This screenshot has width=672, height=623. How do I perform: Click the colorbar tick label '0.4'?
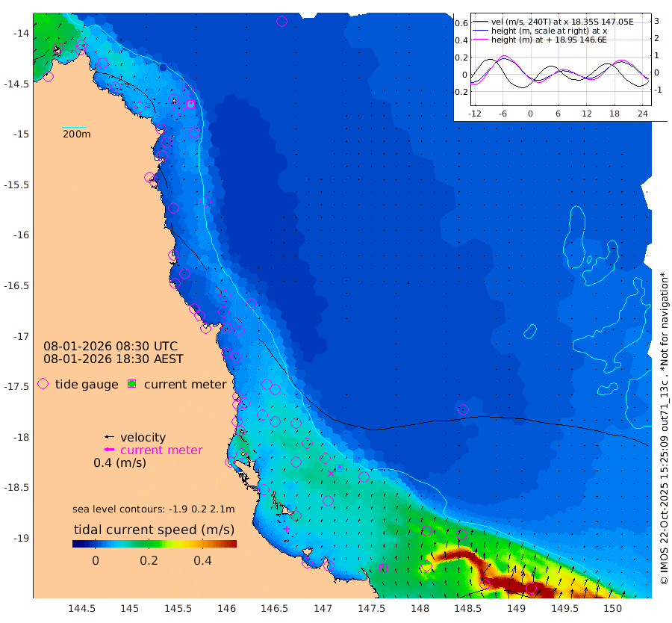[x=202, y=560]
